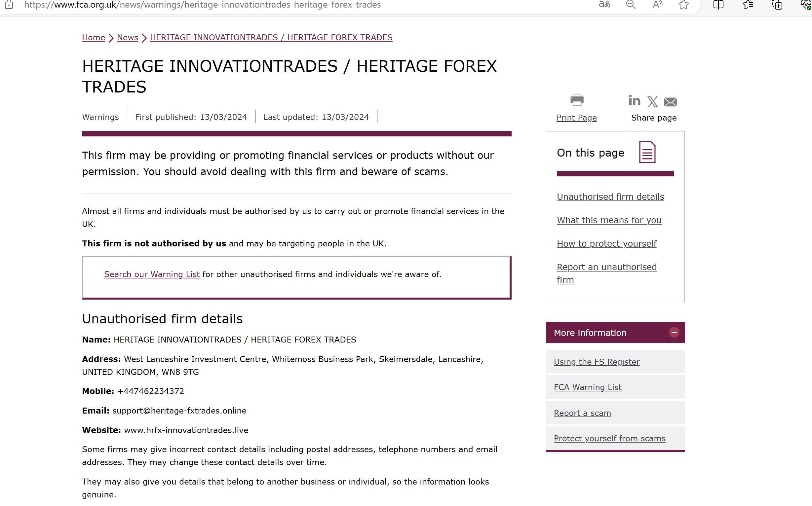Click the printer icon for Print Page
This screenshot has height=506, width=812.
(577, 100)
